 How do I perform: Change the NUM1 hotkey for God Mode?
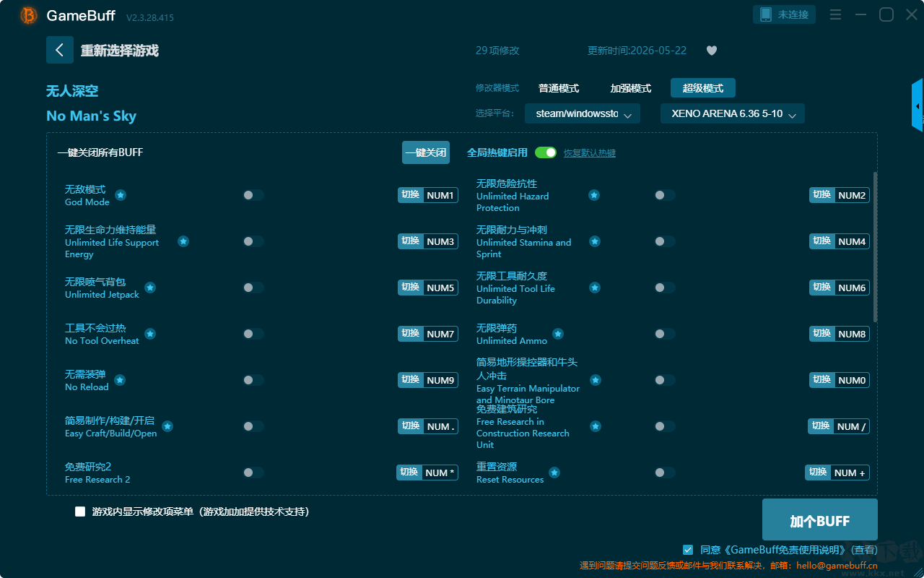tap(428, 195)
